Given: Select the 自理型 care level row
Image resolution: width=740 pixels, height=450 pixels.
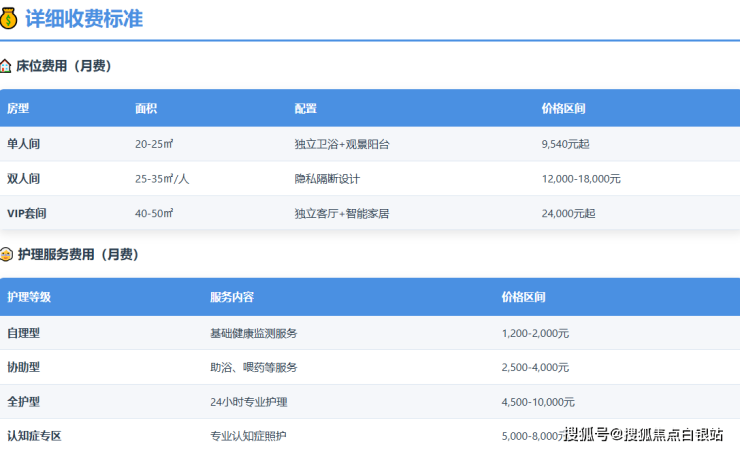Looking at the screenshot, I should coord(23,333).
